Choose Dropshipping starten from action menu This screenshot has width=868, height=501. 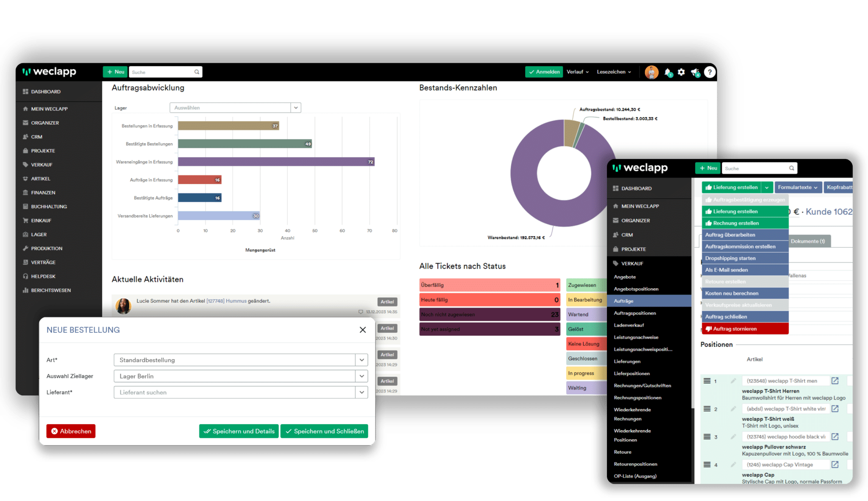745,258
